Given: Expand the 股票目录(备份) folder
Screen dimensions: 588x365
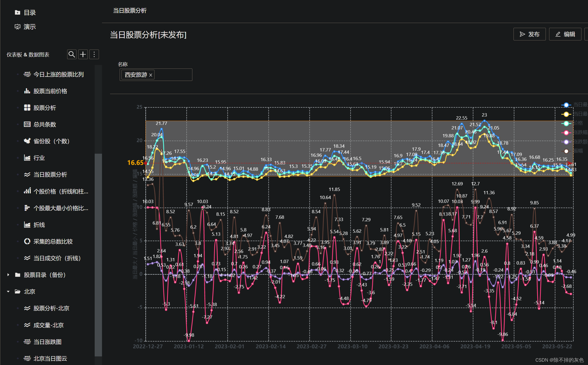Looking at the screenshot, I should point(8,275).
